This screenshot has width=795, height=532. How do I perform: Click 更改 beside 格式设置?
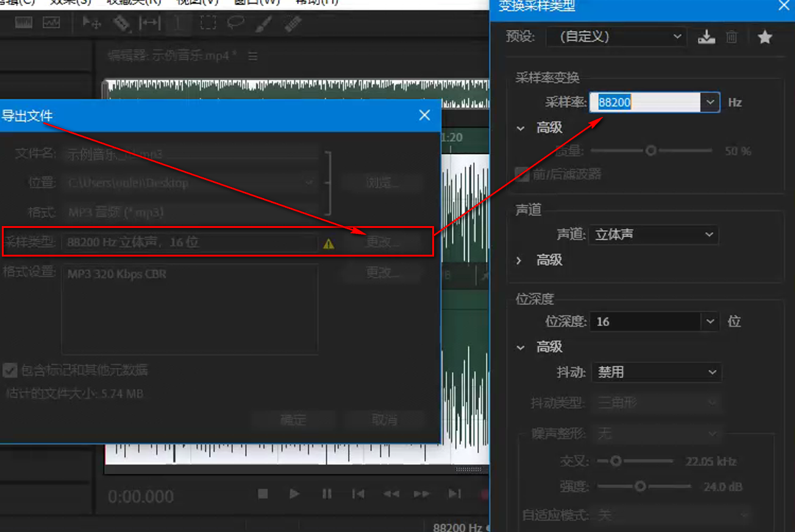click(x=382, y=272)
